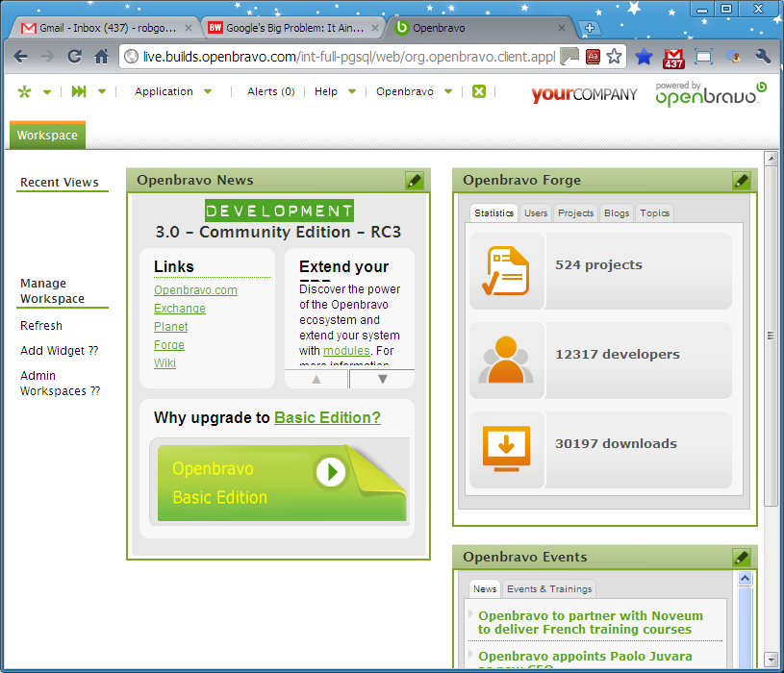Click the Basic Edition? upgrade link
This screenshot has width=784, height=673.
[x=327, y=417]
